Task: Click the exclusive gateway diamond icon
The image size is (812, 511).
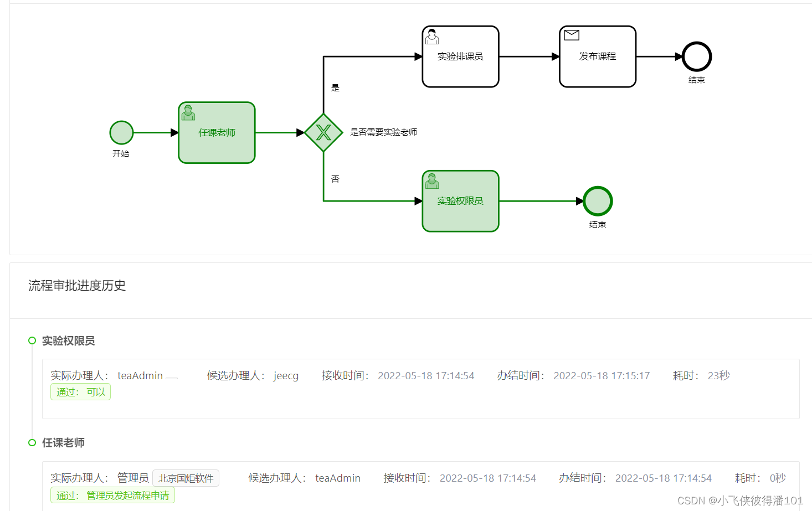Action: click(323, 132)
